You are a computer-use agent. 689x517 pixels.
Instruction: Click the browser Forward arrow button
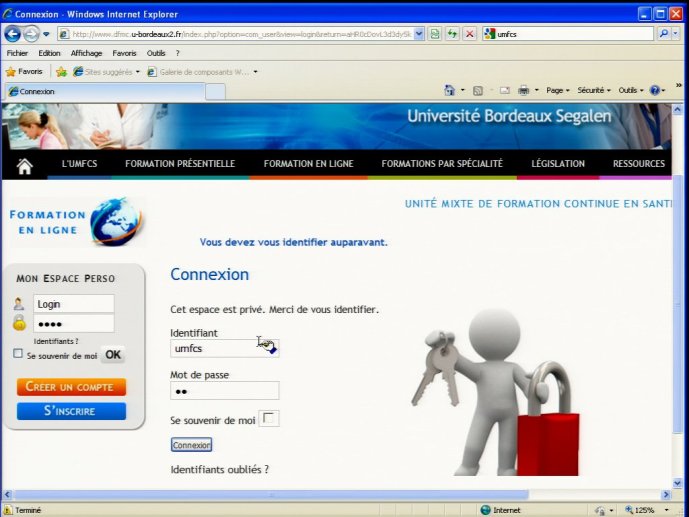(31, 34)
